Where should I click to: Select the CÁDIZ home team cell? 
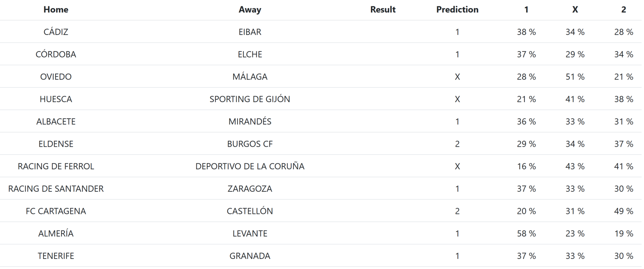(x=56, y=32)
